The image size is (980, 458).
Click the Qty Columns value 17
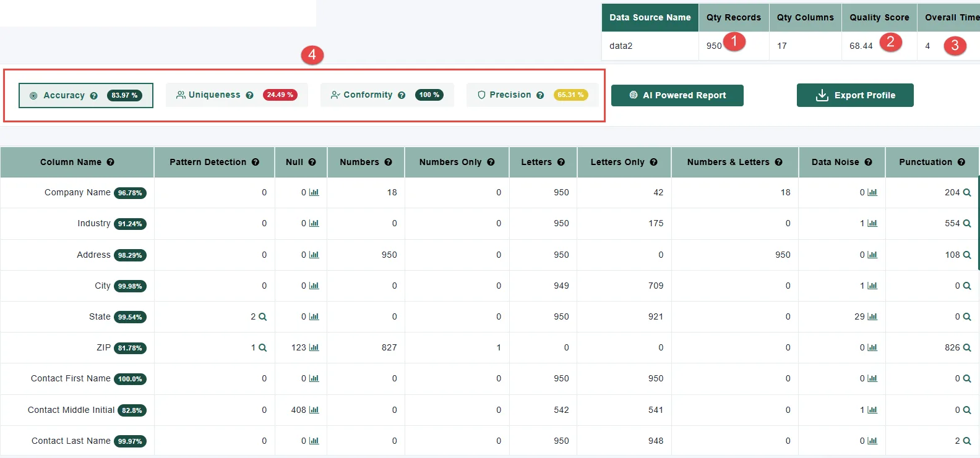point(782,46)
